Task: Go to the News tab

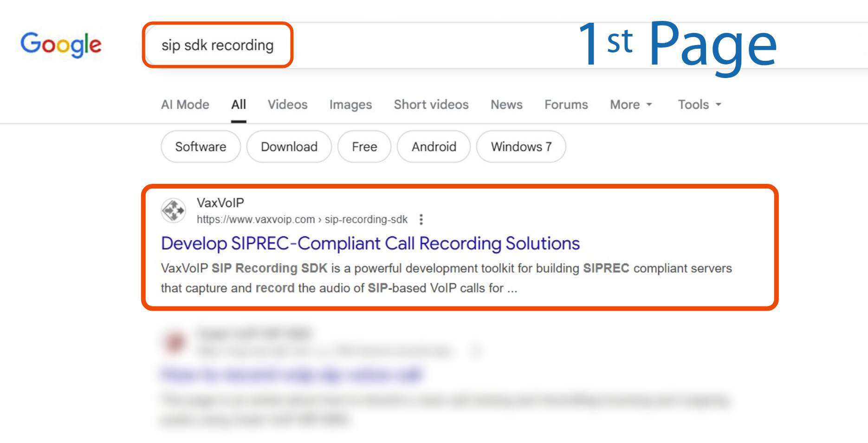Action: click(506, 104)
